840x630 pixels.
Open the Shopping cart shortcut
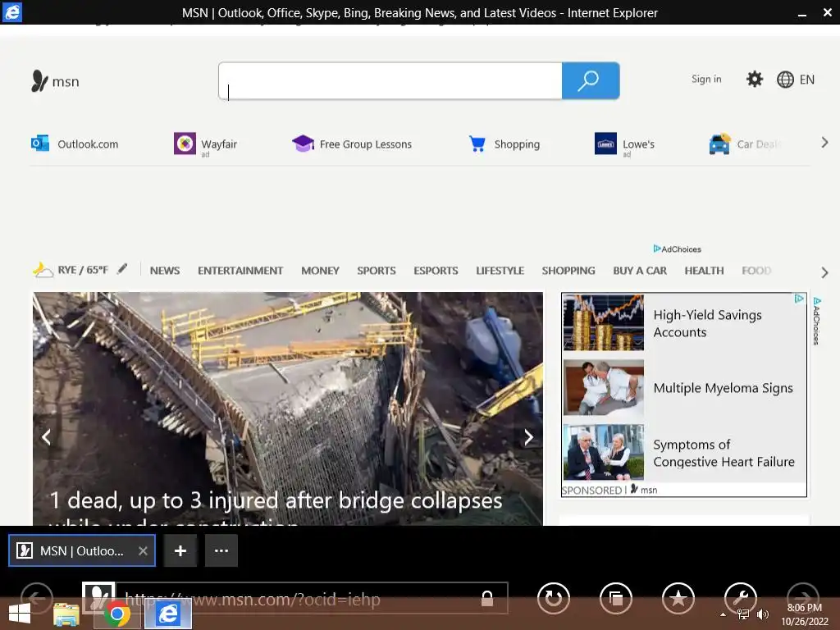[x=504, y=144]
